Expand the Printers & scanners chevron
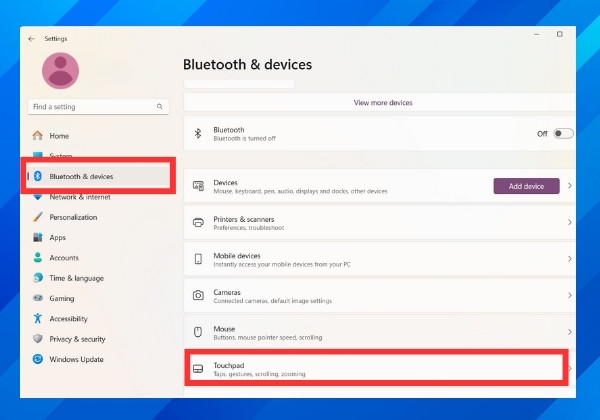The width and height of the screenshot is (600, 420). click(569, 222)
